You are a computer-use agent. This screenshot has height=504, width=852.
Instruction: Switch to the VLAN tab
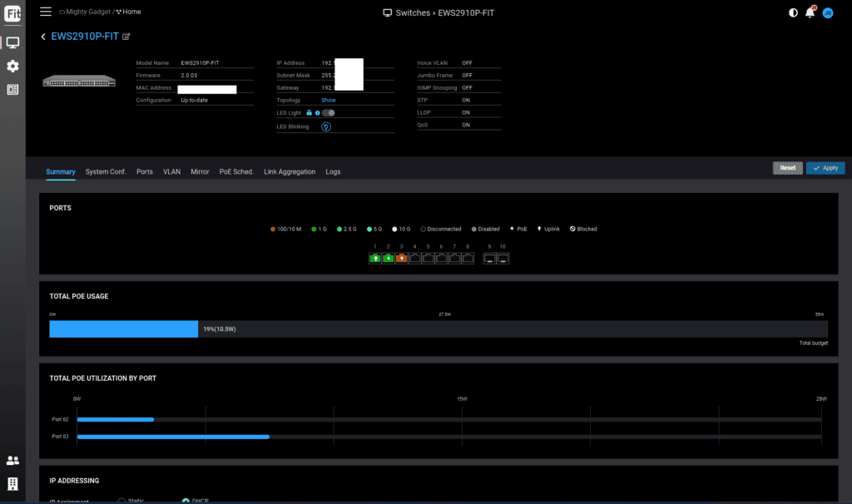click(171, 171)
